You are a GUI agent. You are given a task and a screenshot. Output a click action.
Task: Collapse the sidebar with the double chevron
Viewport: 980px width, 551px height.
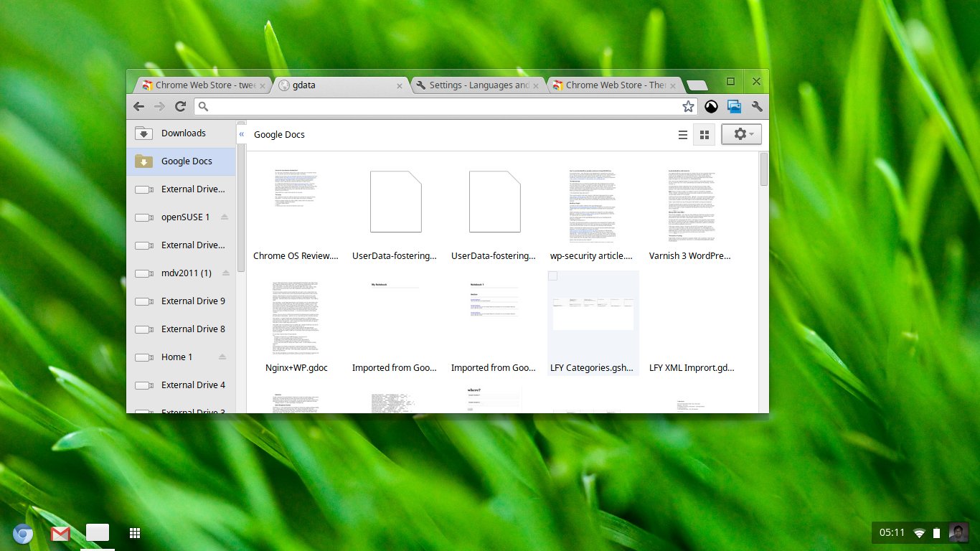[x=242, y=134]
